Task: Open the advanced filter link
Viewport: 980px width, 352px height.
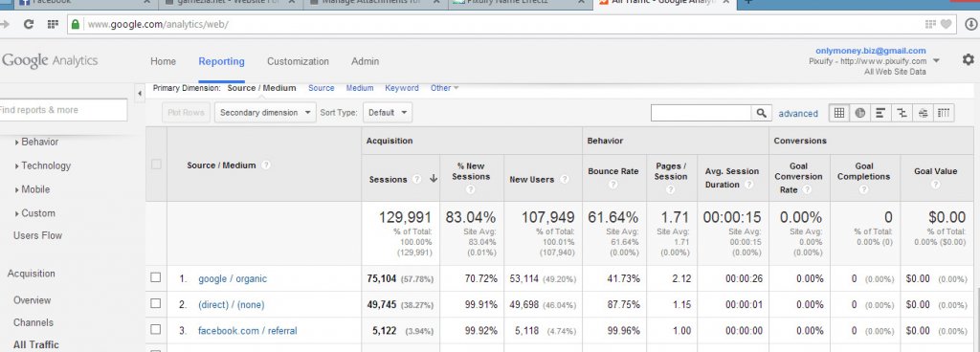Action: 798,114
